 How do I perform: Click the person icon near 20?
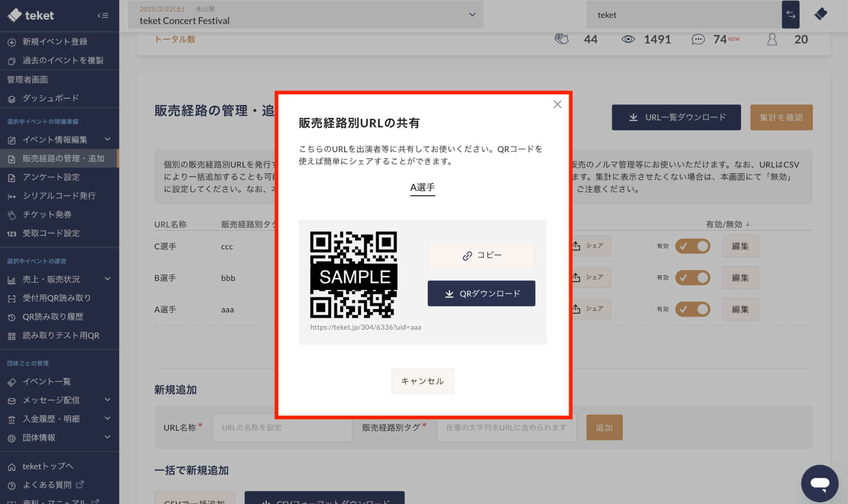[772, 39]
